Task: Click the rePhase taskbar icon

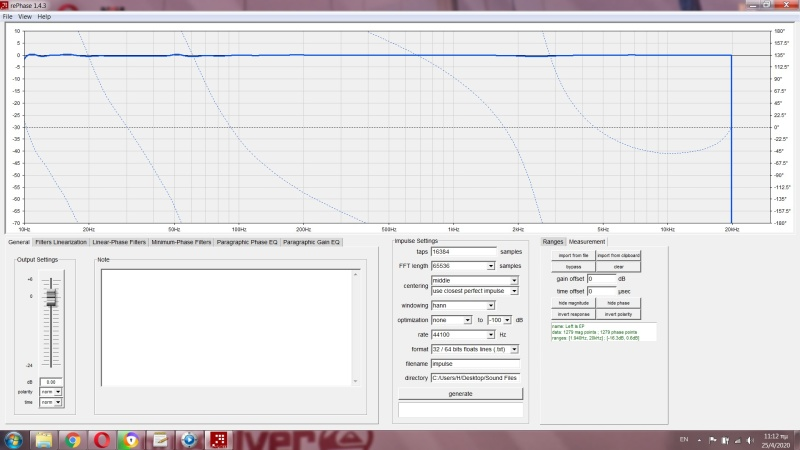Action: tap(217, 439)
